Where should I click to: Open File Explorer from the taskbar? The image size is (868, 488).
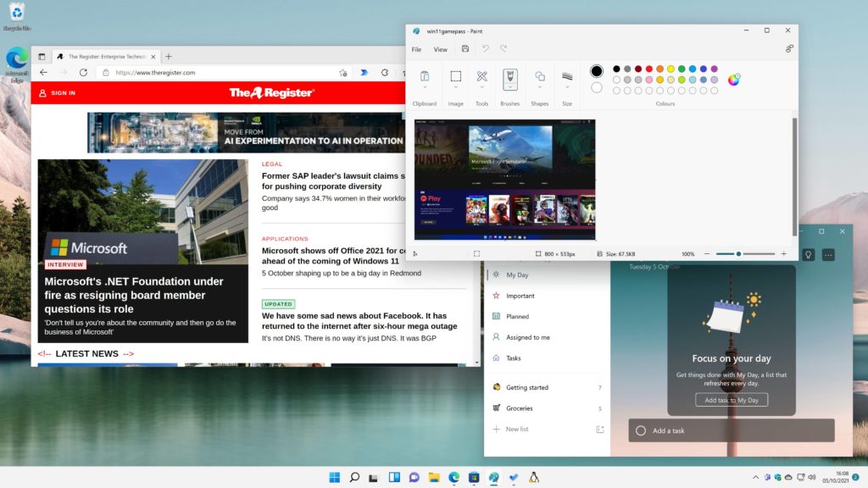point(434,478)
